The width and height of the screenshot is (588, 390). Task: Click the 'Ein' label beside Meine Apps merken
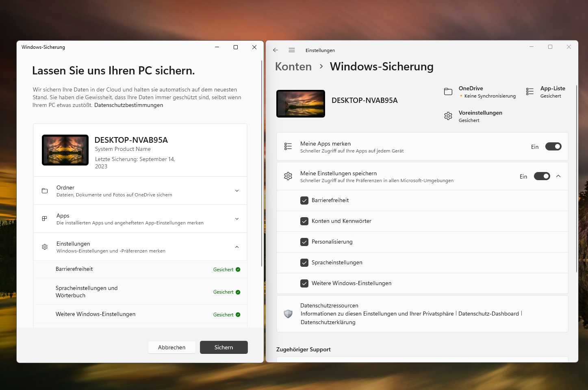535,147
